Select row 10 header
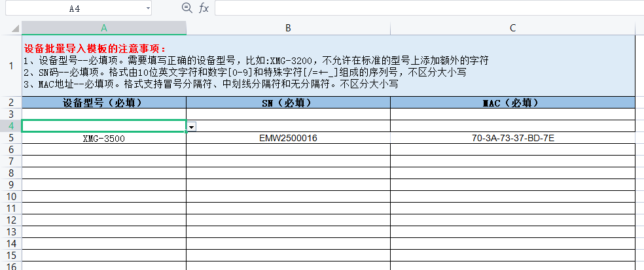 pyautogui.click(x=10, y=196)
